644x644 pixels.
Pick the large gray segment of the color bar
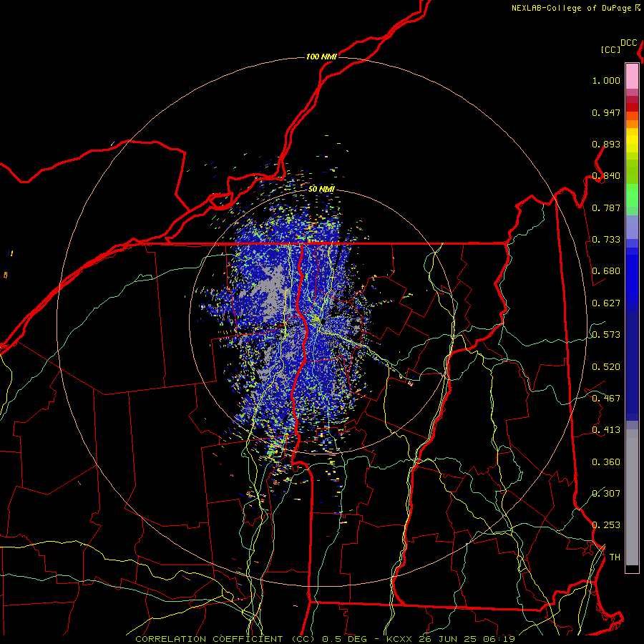coord(632,497)
